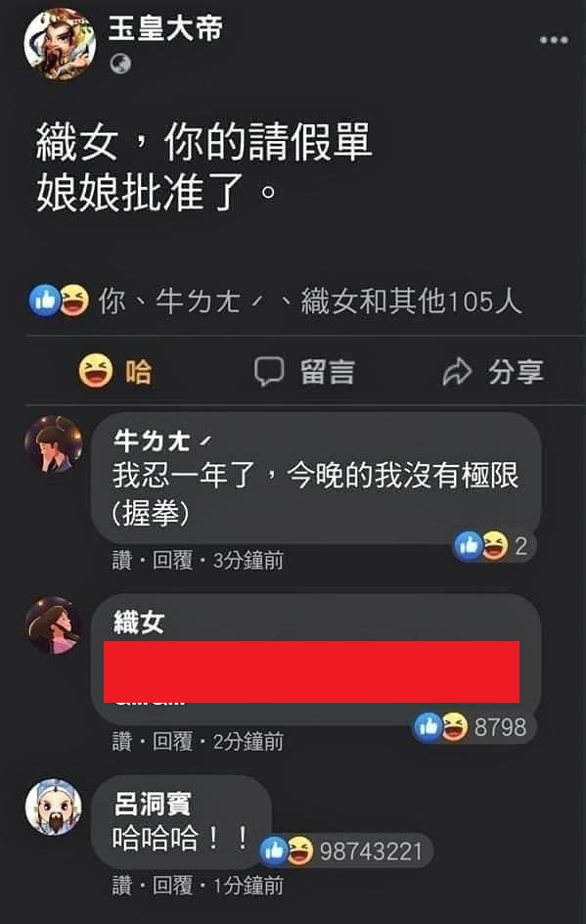Toggle the 哈 laugh reaction button
Viewport: 586px width, 924px height.
coord(115,371)
